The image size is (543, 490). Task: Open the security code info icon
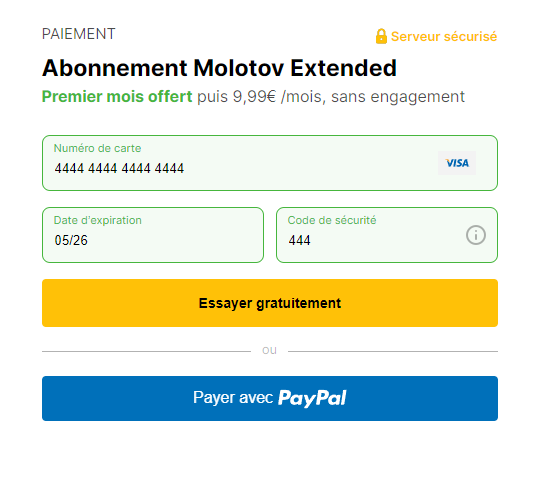[x=475, y=235]
